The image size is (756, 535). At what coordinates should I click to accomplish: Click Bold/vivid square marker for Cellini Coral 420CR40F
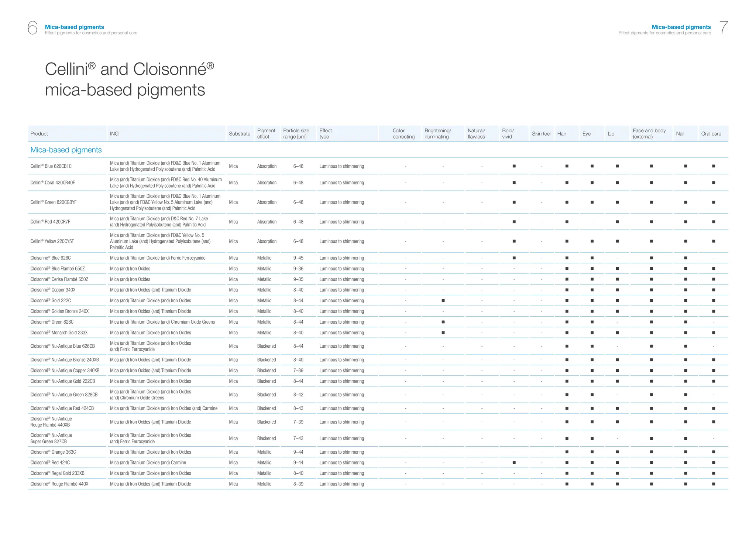(514, 183)
